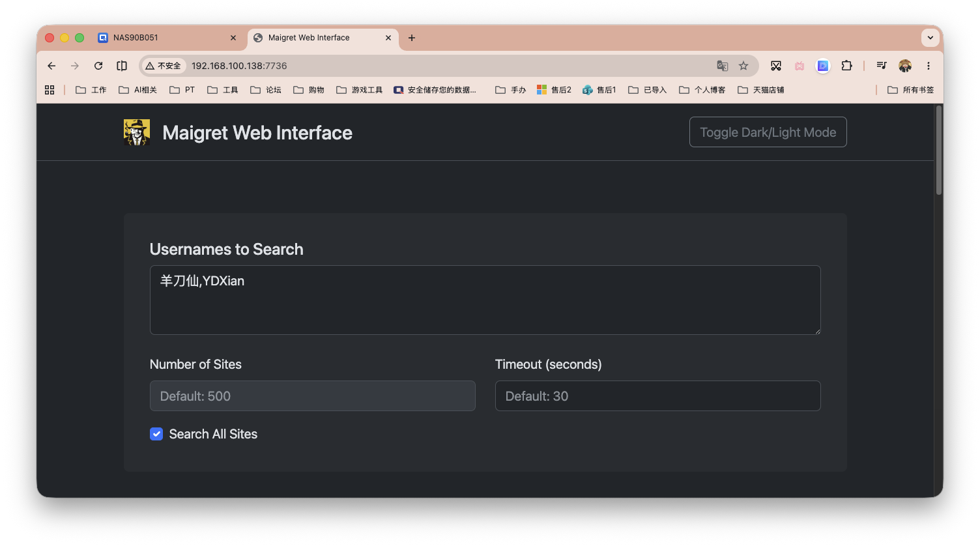
Task: Click the 不安全 site security badge
Action: pos(164,66)
